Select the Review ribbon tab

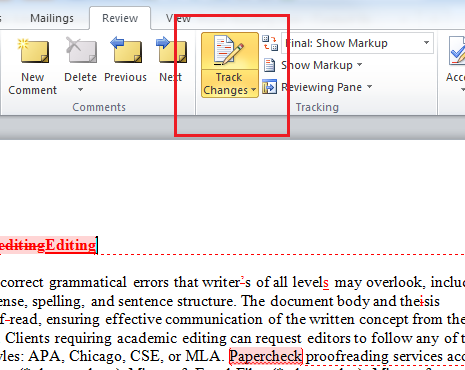point(120,18)
